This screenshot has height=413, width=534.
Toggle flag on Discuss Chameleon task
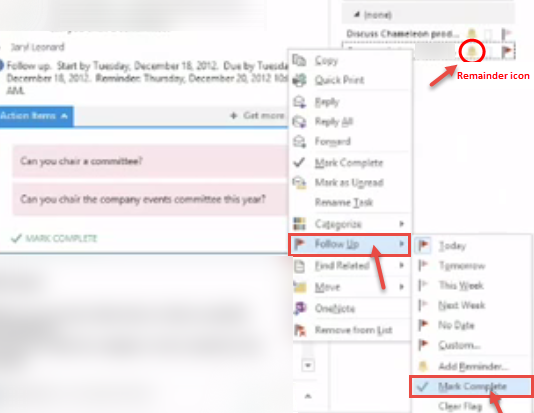coord(507,33)
